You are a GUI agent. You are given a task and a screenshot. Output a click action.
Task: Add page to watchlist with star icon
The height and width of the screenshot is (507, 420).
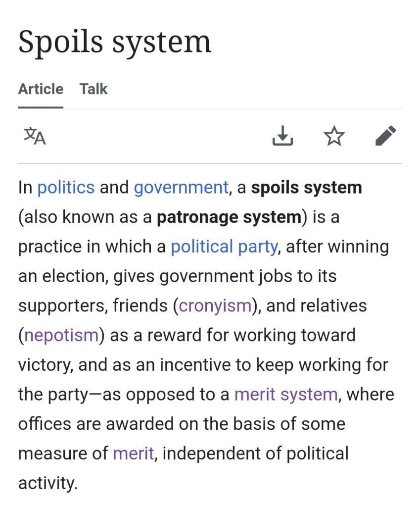(x=334, y=136)
